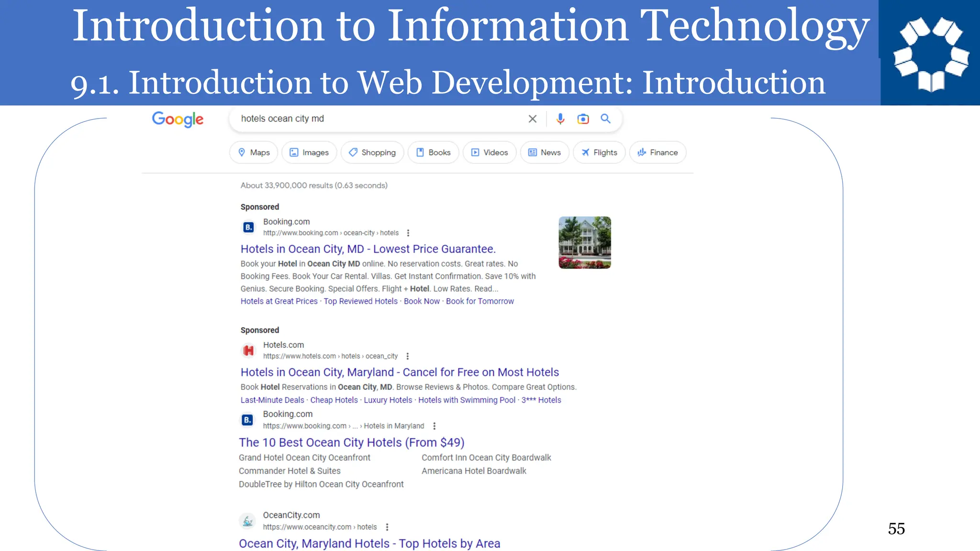Click the Book Now sitelink

click(422, 301)
